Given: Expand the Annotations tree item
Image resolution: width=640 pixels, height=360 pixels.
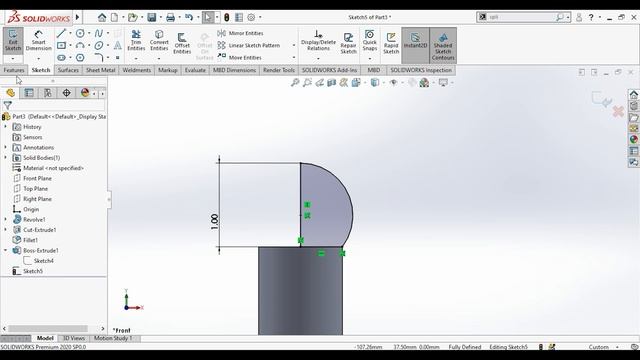Looking at the screenshot, I should 5,147.
